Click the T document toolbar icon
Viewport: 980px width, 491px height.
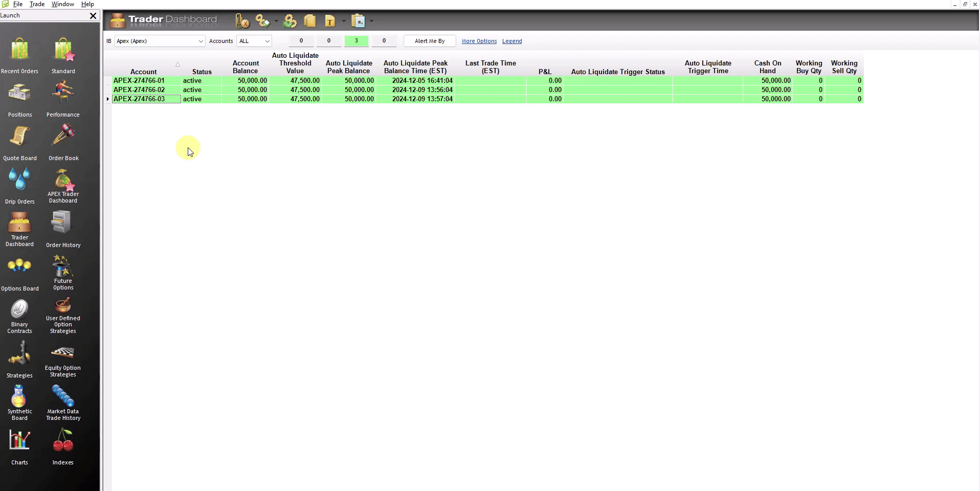(x=330, y=21)
